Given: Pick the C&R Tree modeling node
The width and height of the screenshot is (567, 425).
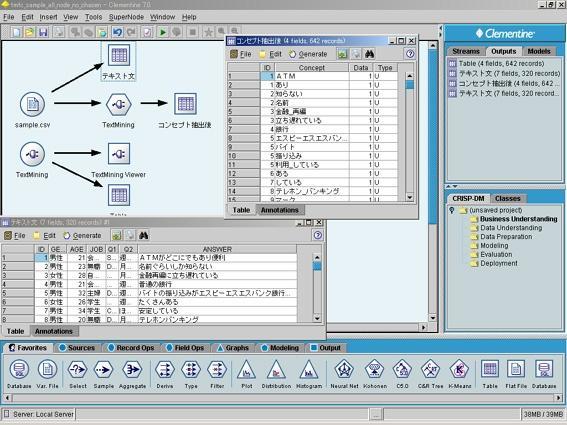Looking at the screenshot, I should (430, 370).
